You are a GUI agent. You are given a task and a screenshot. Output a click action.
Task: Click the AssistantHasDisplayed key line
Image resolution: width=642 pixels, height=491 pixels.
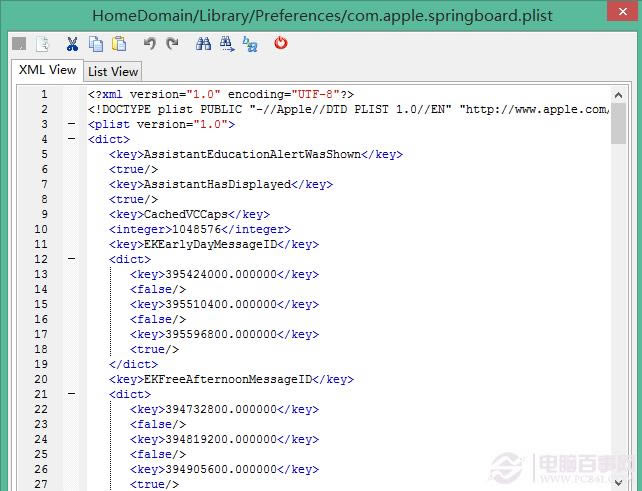click(221, 184)
